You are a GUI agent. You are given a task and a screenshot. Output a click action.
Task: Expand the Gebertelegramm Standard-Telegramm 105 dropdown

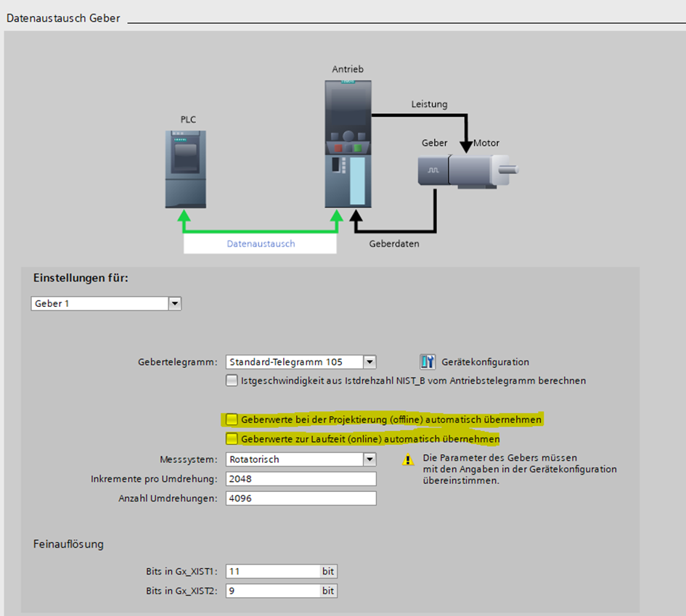pos(369,362)
